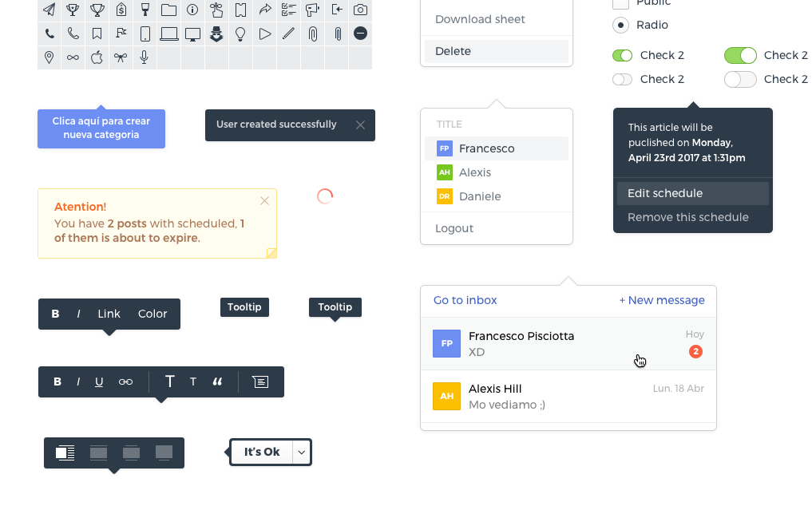
Task: Click the microphone icon
Action: pos(145,57)
